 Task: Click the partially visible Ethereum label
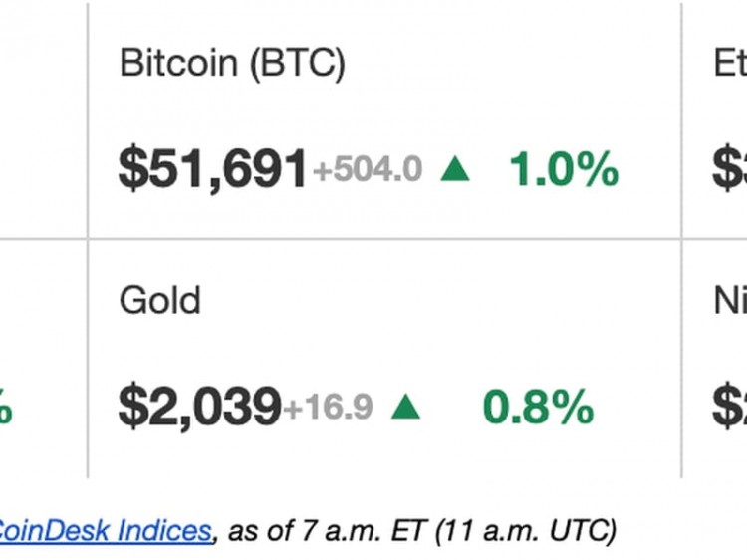click(x=730, y=63)
